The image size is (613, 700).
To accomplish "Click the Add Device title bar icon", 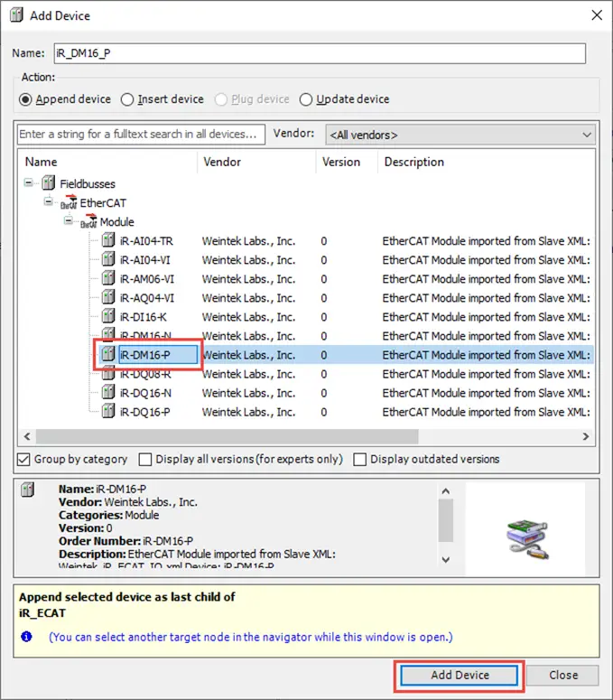I will pos(16,15).
